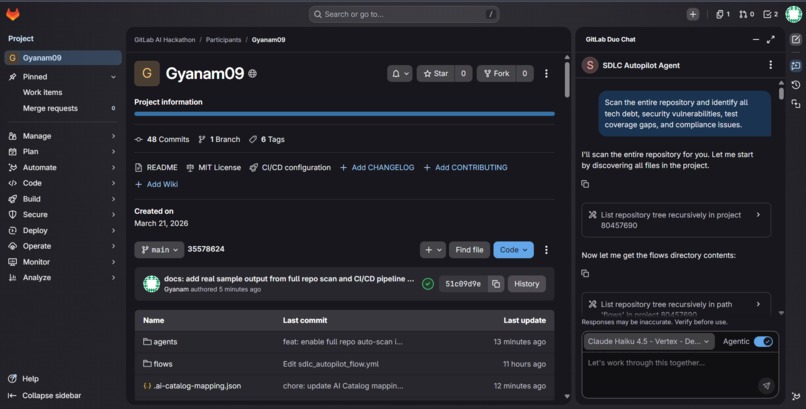Click the new chat icon in right rail
The image size is (806, 409).
click(x=796, y=40)
